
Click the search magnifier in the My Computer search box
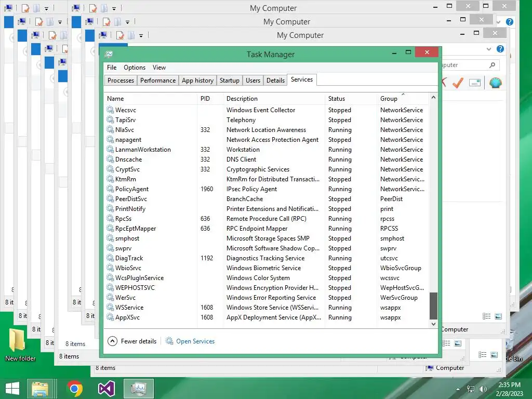493,65
